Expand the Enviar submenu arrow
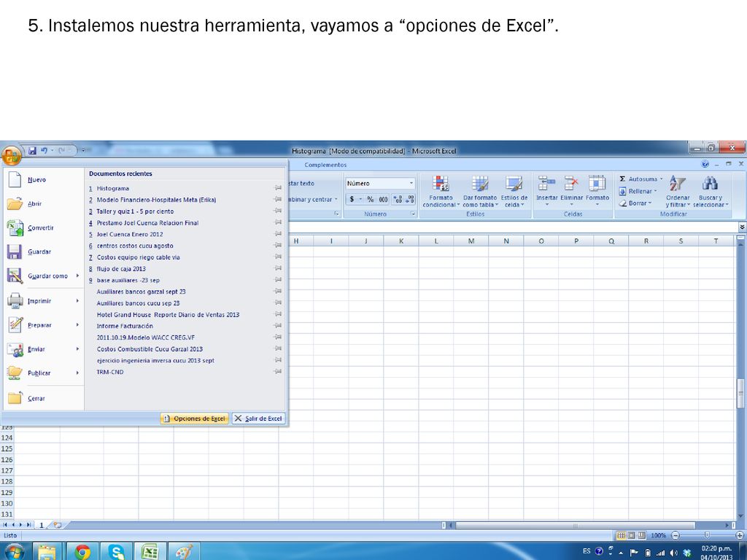This screenshot has width=747, height=560. click(x=77, y=349)
